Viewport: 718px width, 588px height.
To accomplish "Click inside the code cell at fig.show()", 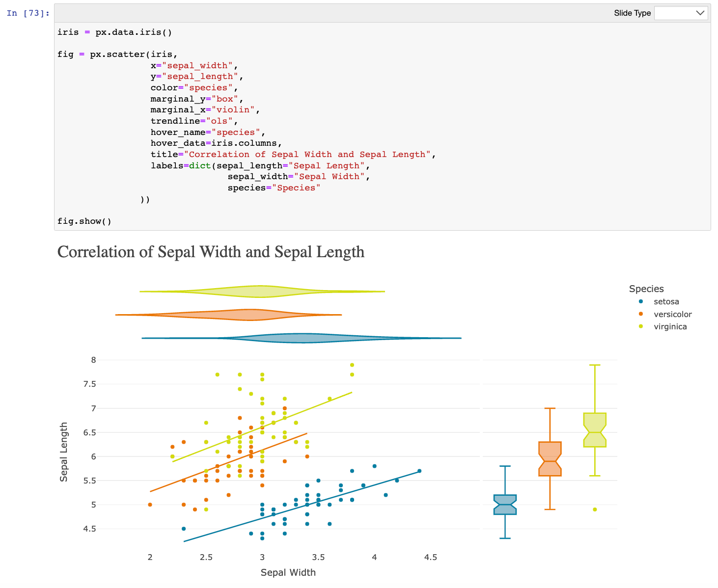I will click(84, 221).
